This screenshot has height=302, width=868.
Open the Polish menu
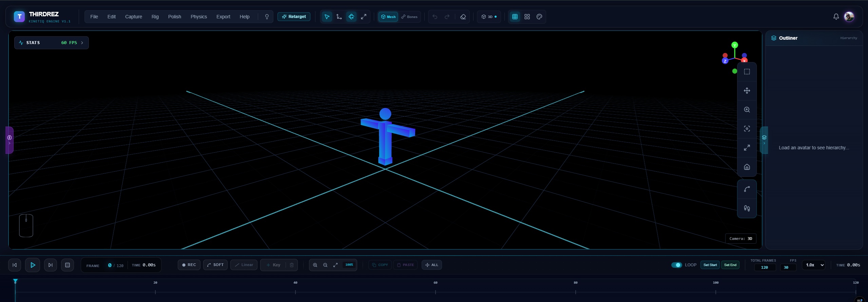(x=175, y=17)
